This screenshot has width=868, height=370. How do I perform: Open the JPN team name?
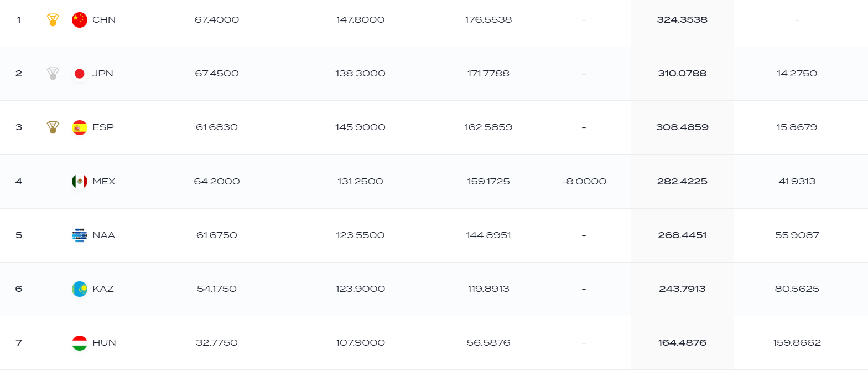(103, 74)
